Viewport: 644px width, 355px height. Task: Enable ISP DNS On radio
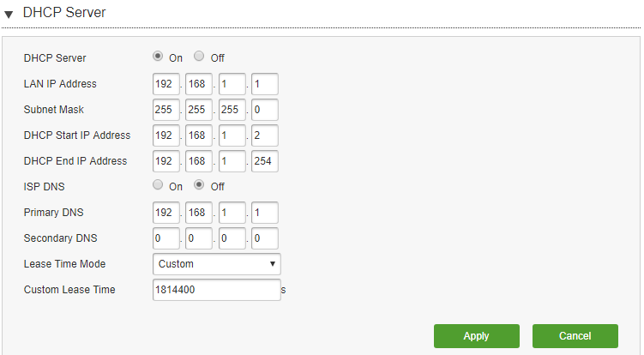(158, 184)
